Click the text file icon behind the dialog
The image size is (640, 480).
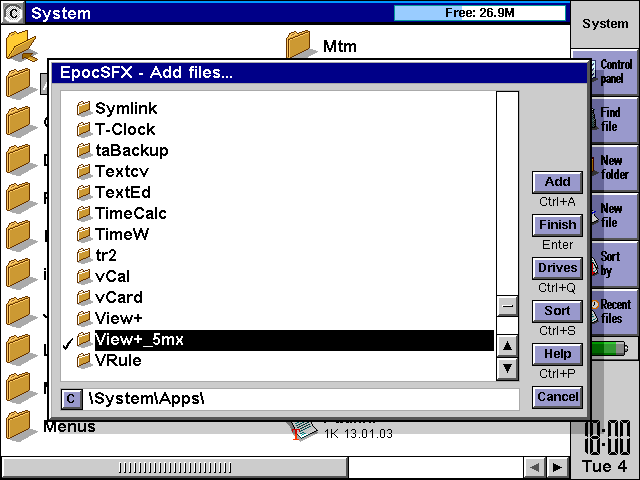pos(303,431)
